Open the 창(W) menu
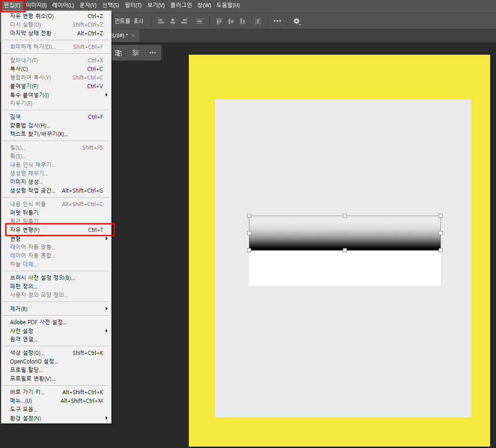 204,5
